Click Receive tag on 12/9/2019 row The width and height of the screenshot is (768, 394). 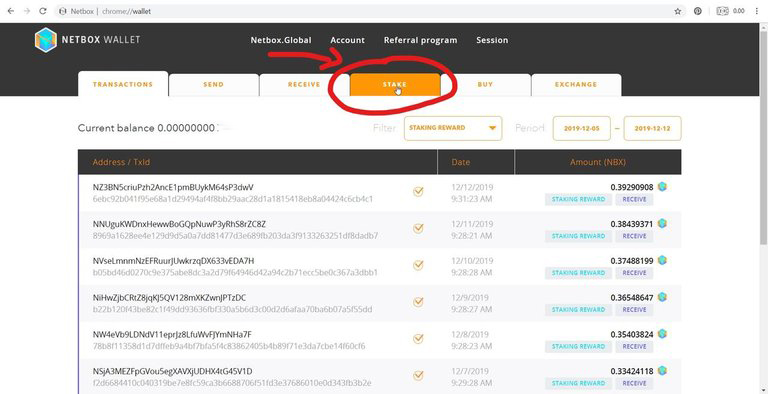(634, 310)
